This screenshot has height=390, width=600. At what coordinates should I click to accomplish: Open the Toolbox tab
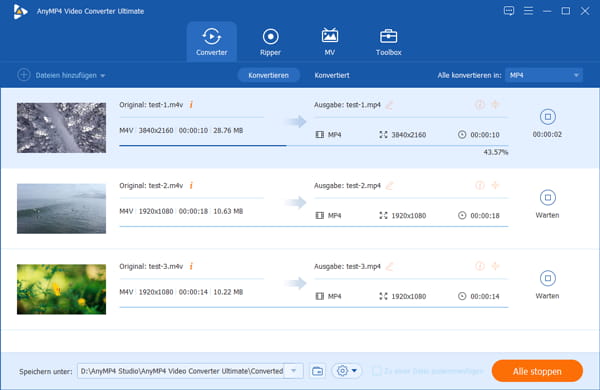[388, 41]
